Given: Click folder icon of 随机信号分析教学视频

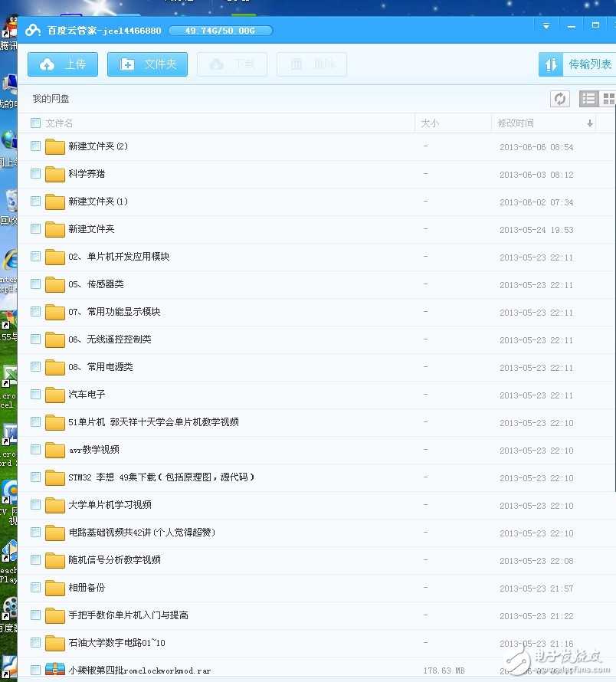Looking at the screenshot, I should (x=55, y=560).
